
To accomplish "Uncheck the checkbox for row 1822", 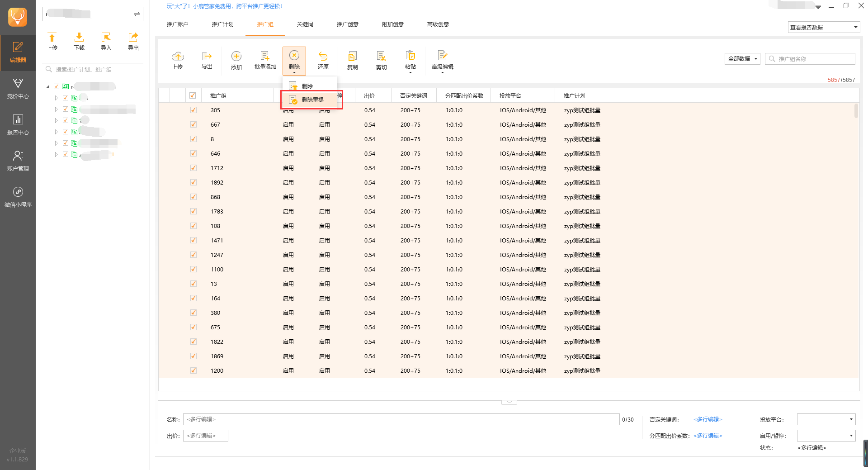I will pos(193,342).
